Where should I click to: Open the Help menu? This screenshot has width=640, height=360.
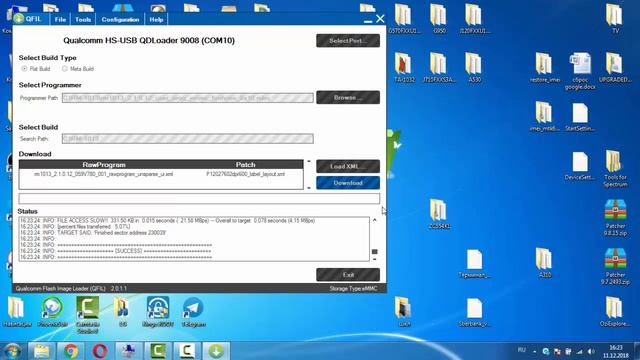[156, 19]
